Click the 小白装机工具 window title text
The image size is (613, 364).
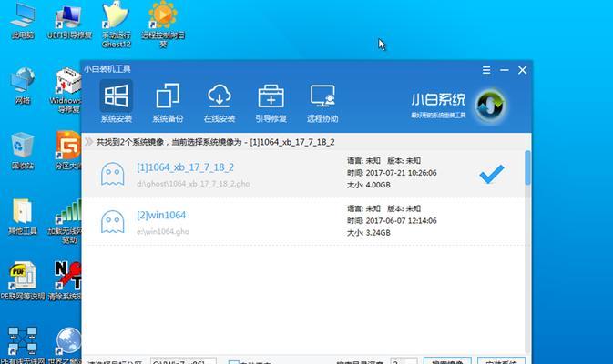pos(107,69)
